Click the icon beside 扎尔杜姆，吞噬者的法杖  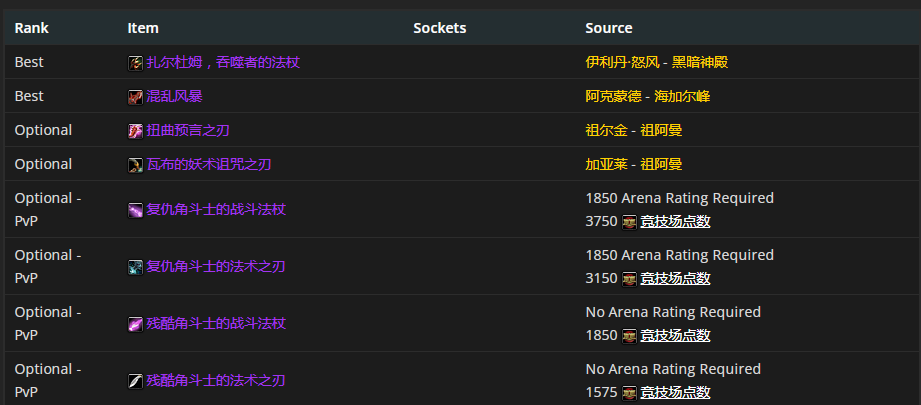(x=135, y=62)
